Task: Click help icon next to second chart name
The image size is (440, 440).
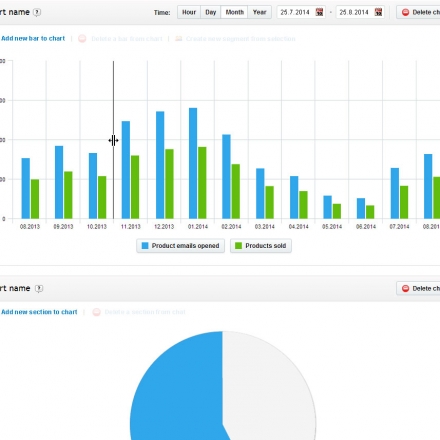Action: 39,288
